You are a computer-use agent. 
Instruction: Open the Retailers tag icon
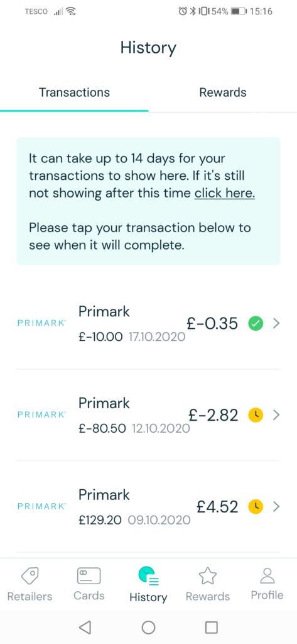tap(30, 575)
